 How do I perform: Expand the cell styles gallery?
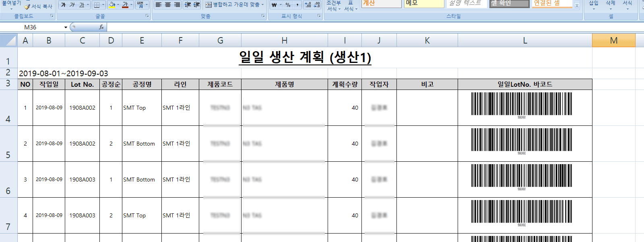(x=577, y=6)
